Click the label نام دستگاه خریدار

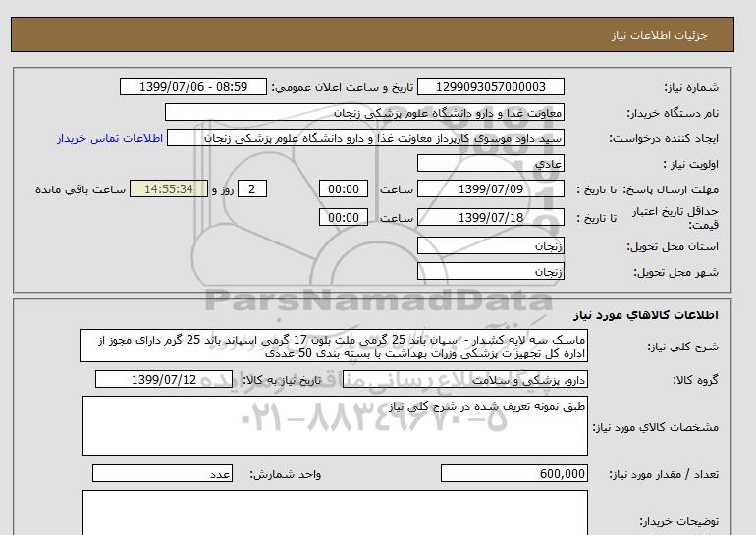pyautogui.click(x=673, y=113)
